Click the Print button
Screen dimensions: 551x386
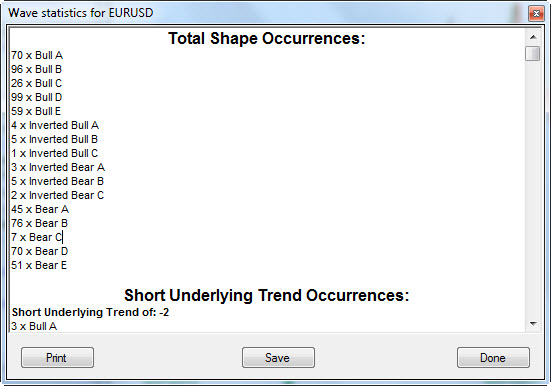tap(57, 358)
